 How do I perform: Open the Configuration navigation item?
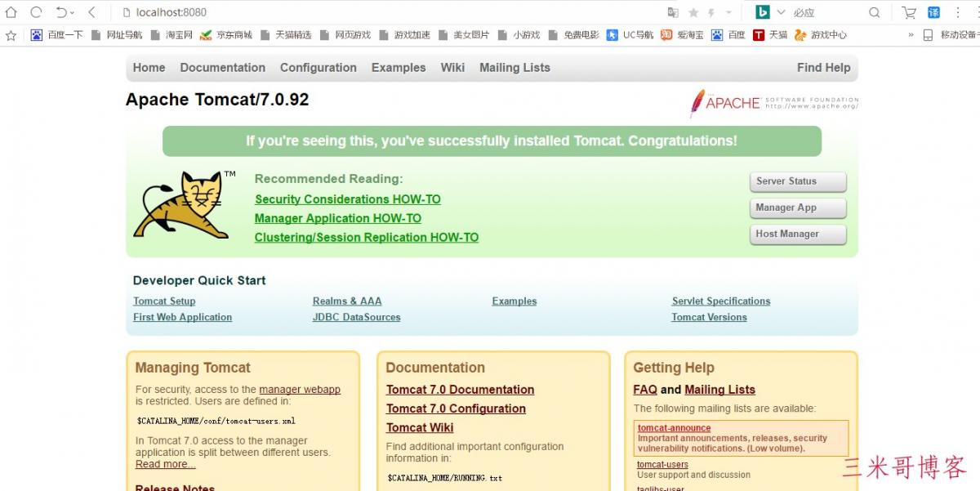[x=318, y=68]
